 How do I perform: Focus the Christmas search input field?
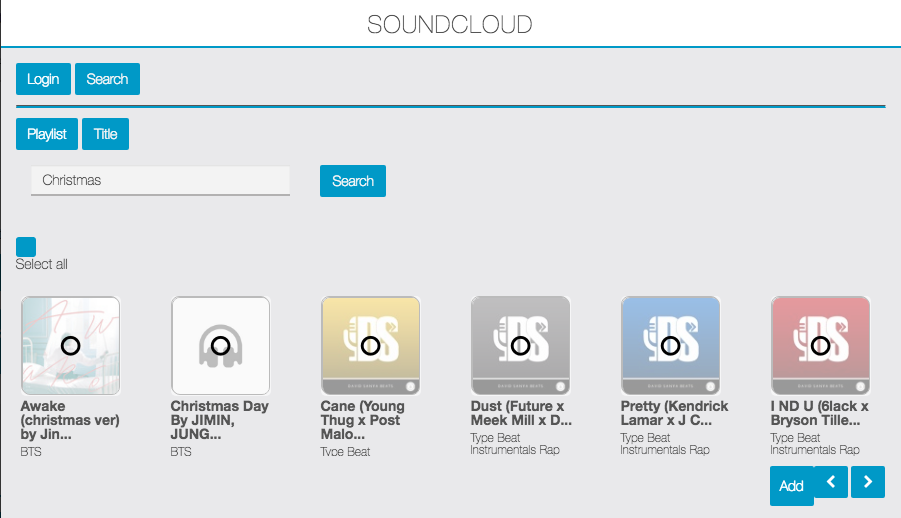160,181
